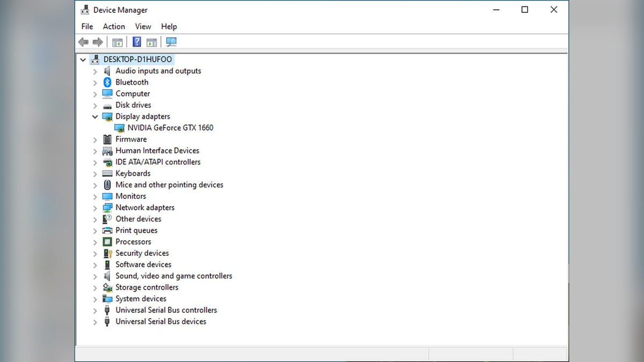This screenshot has width=644, height=362.
Task: Click the Firmware category icon
Action: [x=107, y=139]
